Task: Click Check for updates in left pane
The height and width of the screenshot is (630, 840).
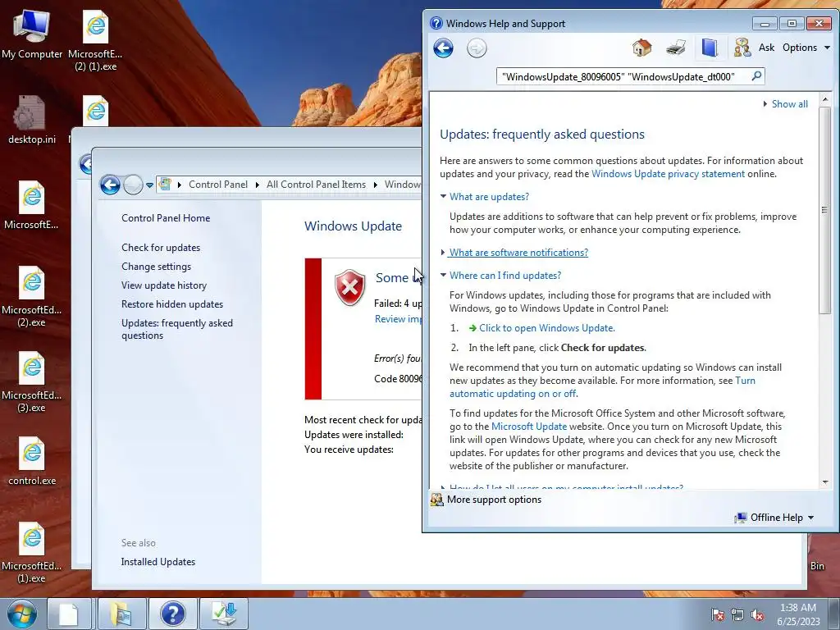Action: pos(161,248)
